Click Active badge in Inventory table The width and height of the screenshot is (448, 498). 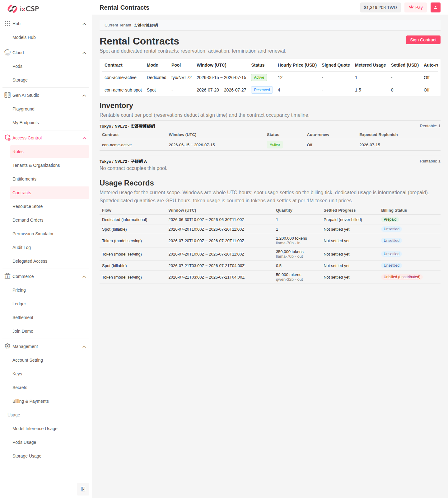click(275, 145)
